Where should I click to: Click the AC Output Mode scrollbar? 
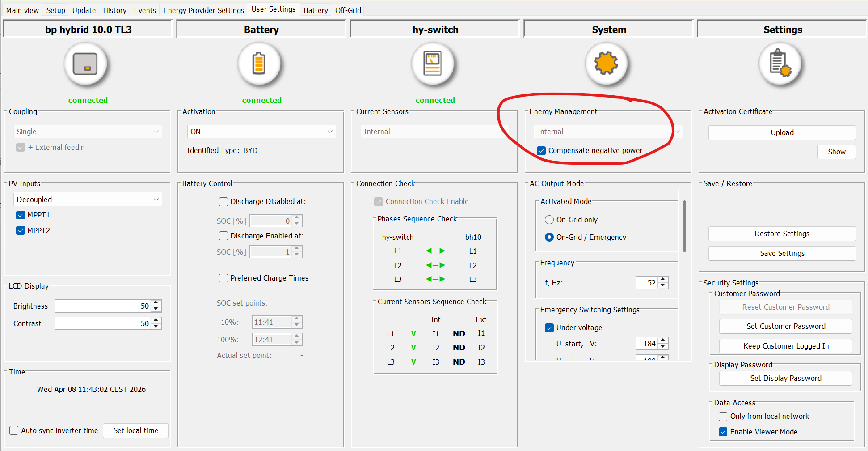pyautogui.click(x=684, y=226)
